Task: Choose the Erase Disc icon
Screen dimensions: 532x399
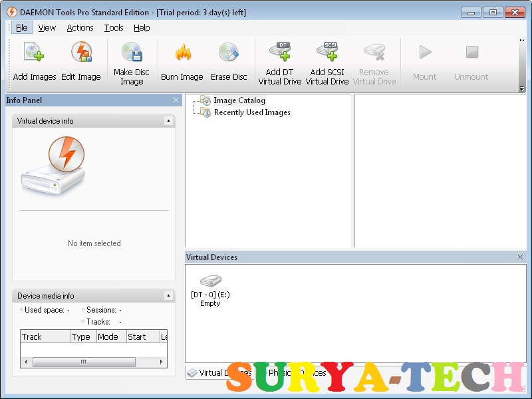Action: pyautogui.click(x=229, y=52)
